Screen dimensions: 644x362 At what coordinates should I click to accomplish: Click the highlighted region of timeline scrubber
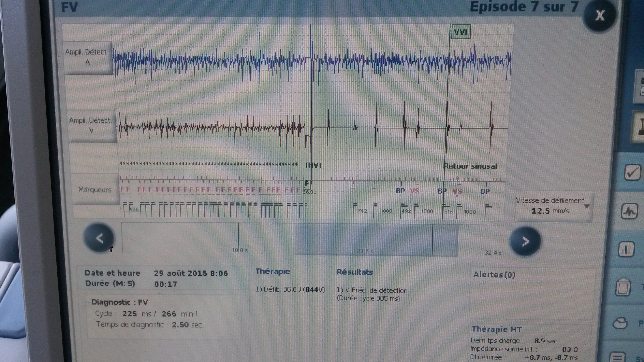point(376,240)
